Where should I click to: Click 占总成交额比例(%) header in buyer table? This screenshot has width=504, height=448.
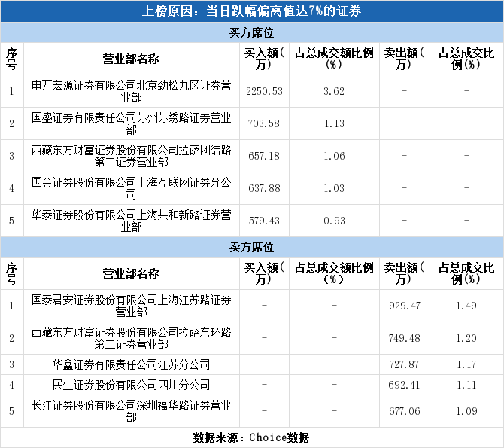(334, 59)
